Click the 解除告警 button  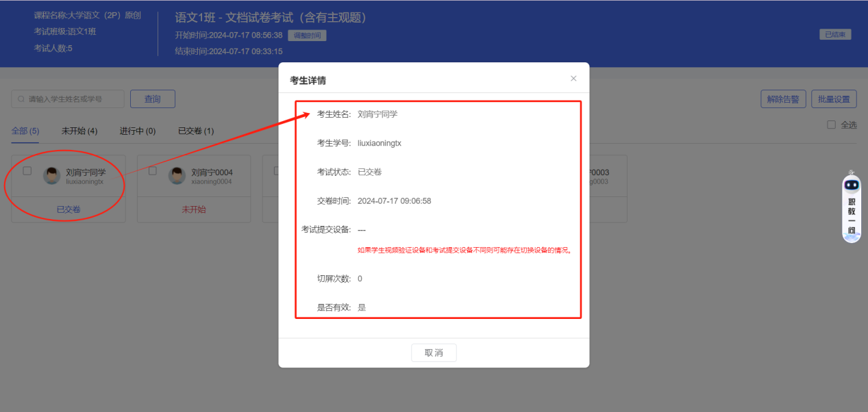pyautogui.click(x=782, y=99)
